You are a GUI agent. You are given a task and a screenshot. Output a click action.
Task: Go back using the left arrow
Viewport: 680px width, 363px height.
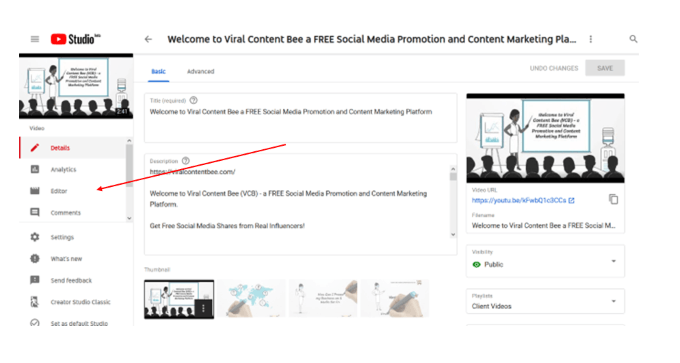(x=148, y=39)
